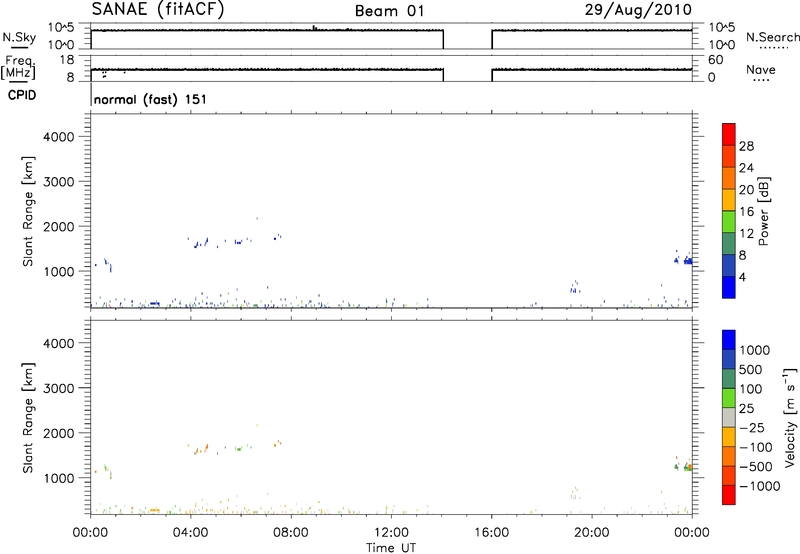This screenshot has width=800, height=554.
Task: Pick the red top segment of the Power colorbar
Action: pyautogui.click(x=729, y=134)
